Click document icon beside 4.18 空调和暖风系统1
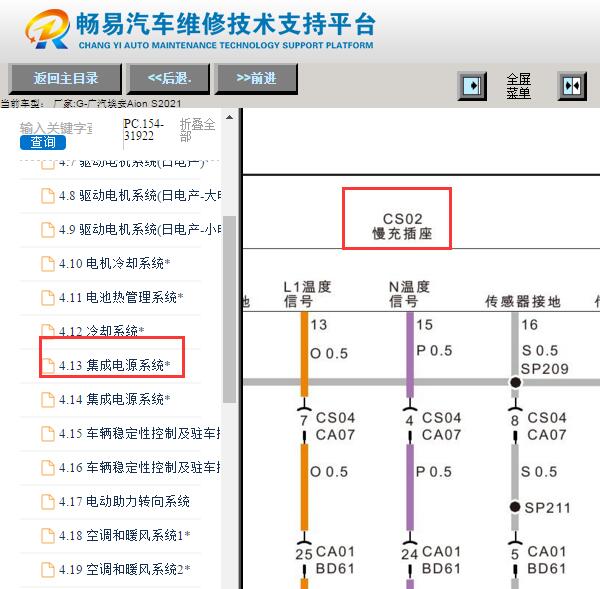The width and height of the screenshot is (600, 589). [x=48, y=535]
